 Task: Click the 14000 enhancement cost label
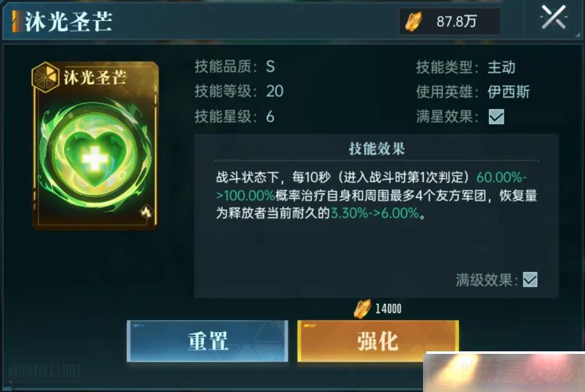[388, 309]
